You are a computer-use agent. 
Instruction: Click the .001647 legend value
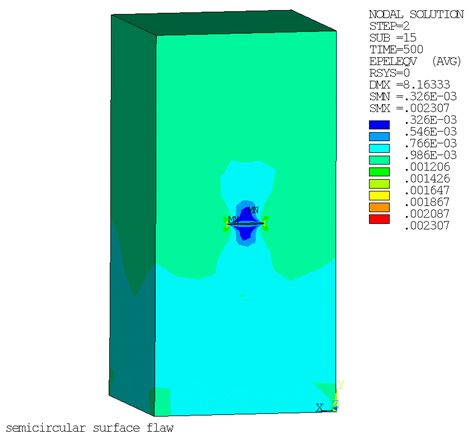coord(427,190)
